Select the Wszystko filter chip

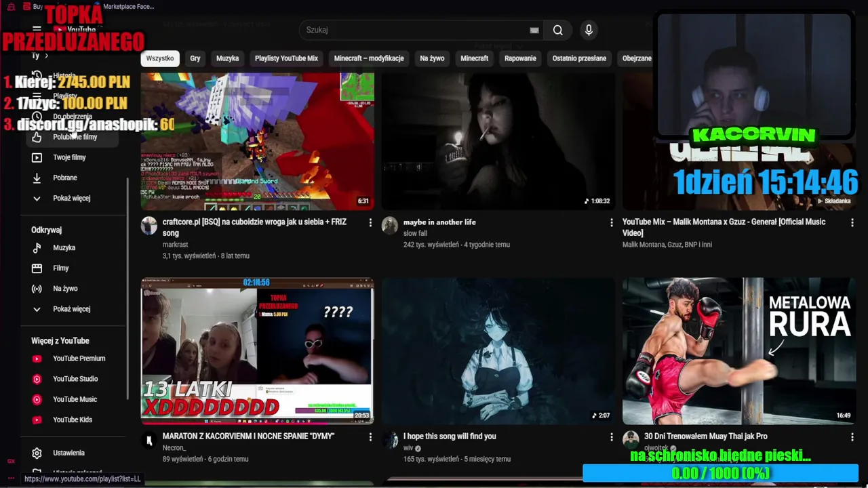(x=160, y=58)
